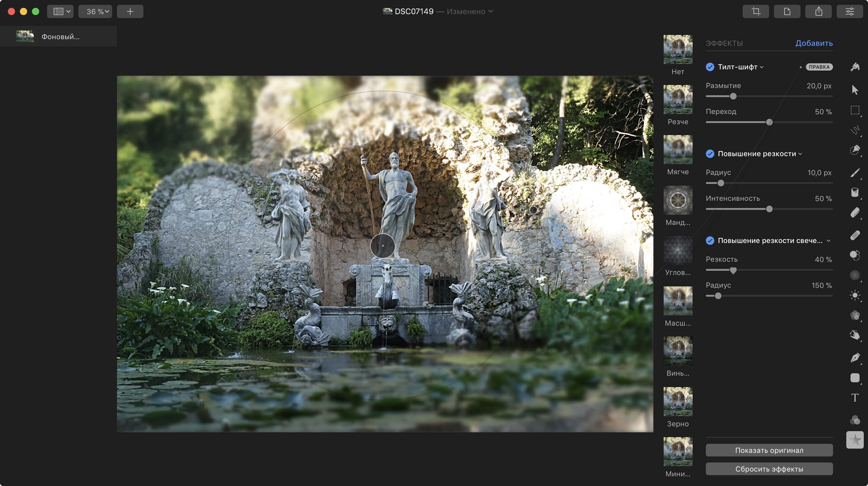
Task: Click the ПРАВКА button
Action: (819, 67)
